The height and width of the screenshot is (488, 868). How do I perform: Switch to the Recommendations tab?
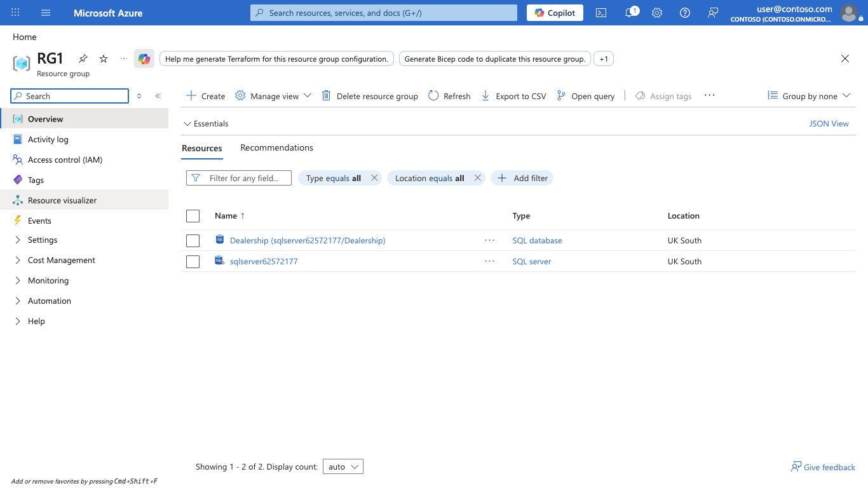[x=276, y=147]
